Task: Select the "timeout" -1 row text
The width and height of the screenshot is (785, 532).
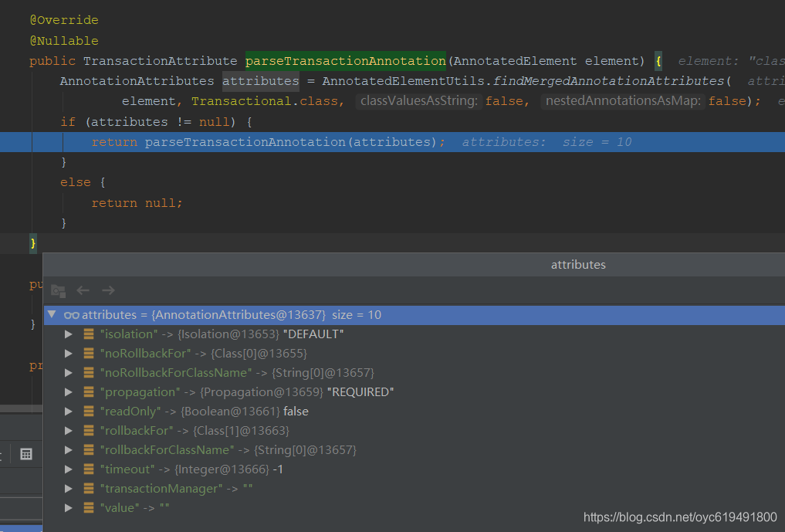Action: (191, 469)
